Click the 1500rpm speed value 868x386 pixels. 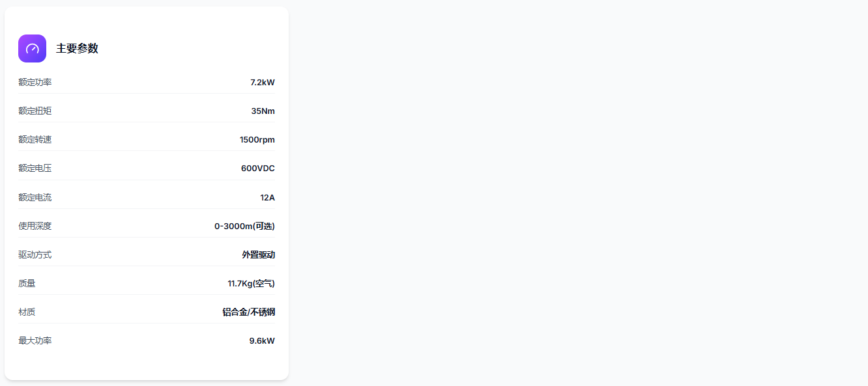257,140
